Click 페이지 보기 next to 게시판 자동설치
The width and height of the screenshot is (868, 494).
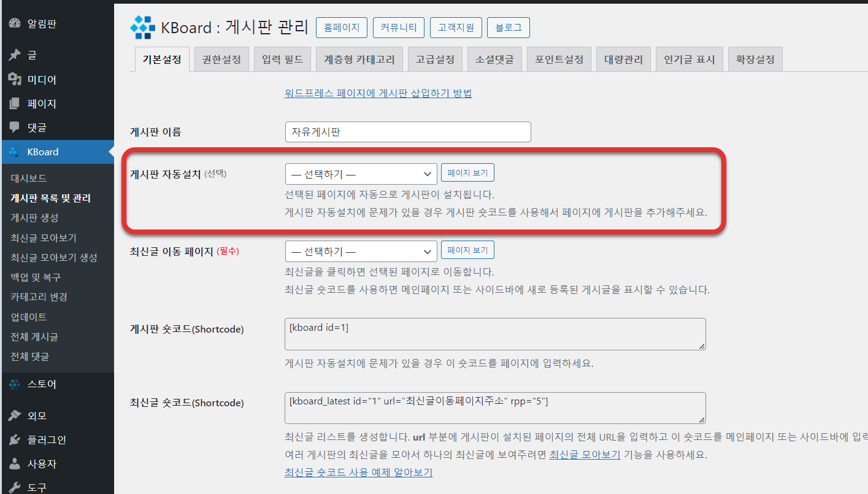tap(467, 173)
